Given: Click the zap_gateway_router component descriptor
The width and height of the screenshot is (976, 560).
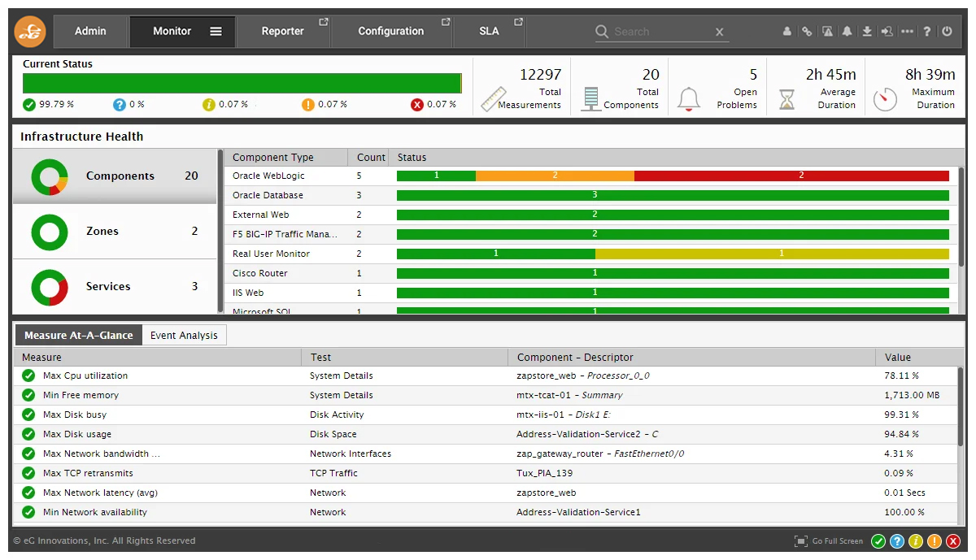Looking at the screenshot, I should coord(600,454).
